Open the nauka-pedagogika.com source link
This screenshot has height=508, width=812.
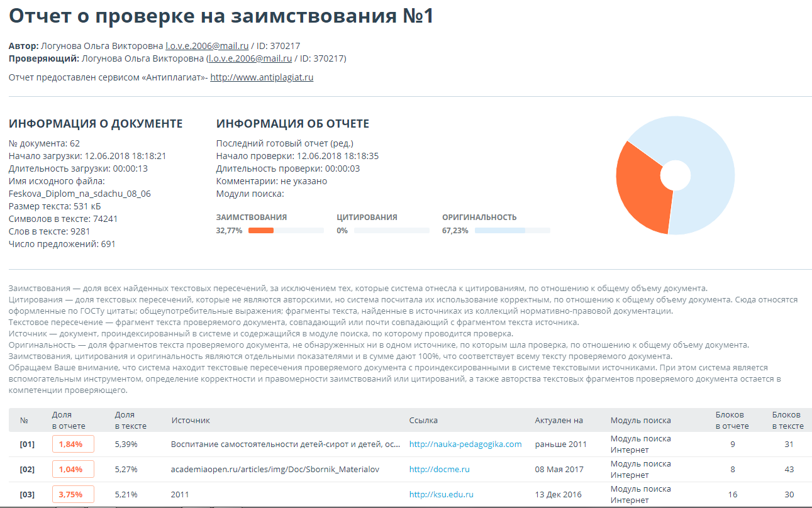[465, 444]
